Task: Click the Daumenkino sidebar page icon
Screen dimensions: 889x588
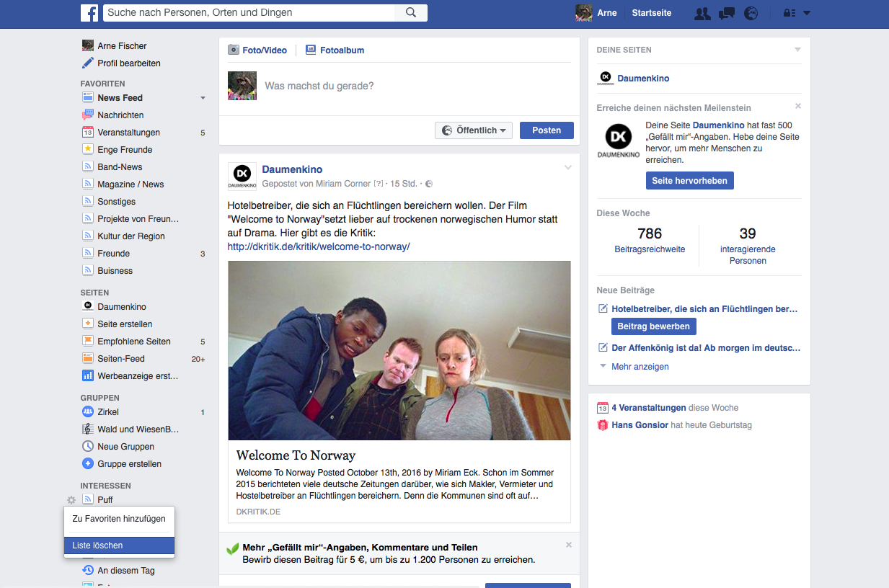Action: pyautogui.click(x=88, y=307)
